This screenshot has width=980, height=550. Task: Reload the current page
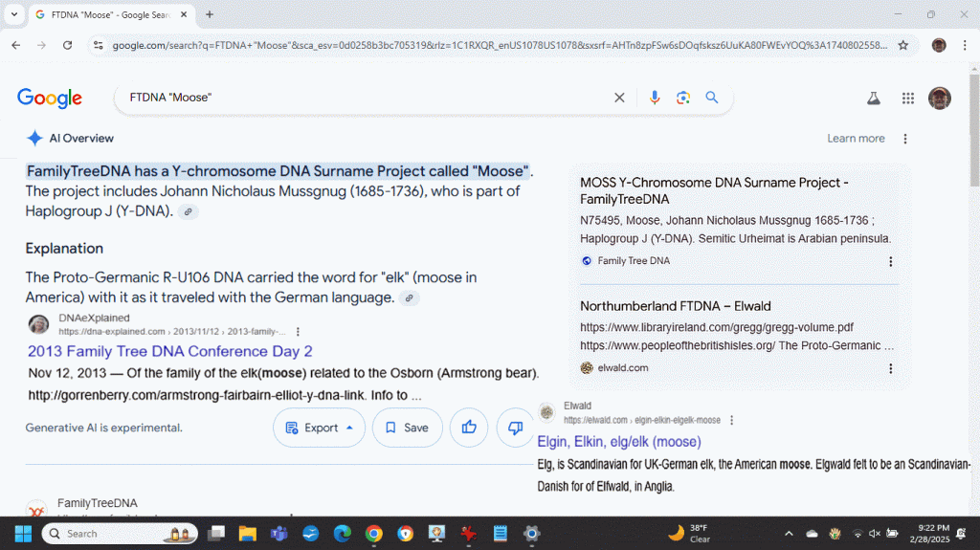tap(68, 45)
